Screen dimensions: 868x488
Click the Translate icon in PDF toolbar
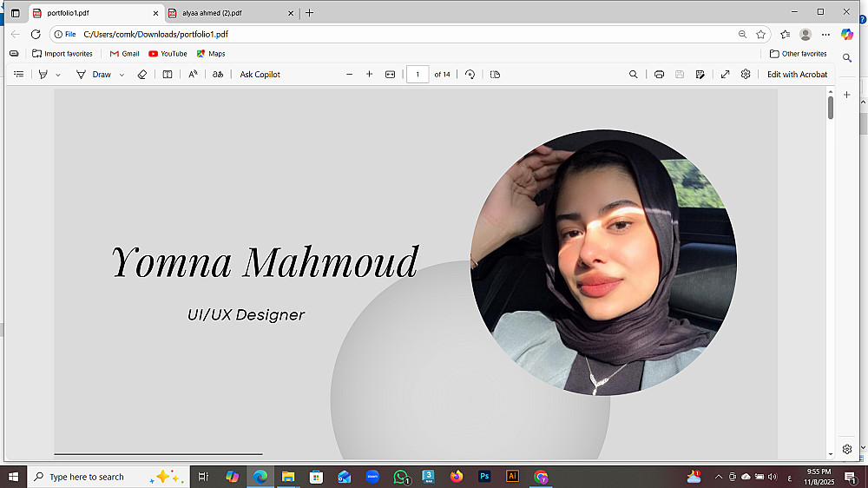coord(218,74)
